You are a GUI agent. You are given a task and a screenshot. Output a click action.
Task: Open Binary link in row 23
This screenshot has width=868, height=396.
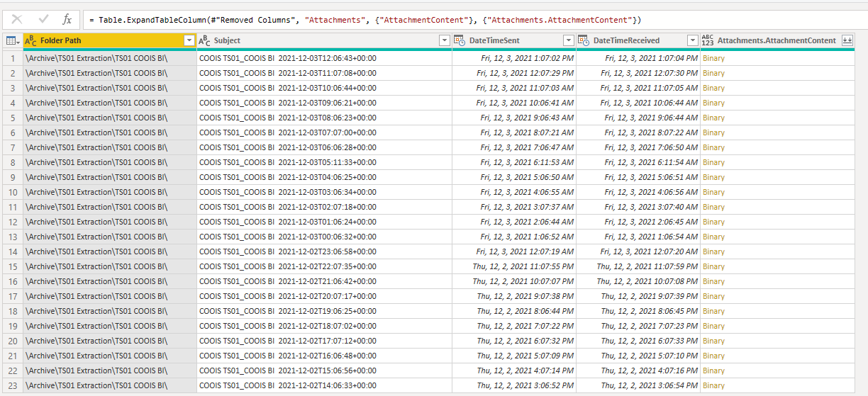(713, 386)
